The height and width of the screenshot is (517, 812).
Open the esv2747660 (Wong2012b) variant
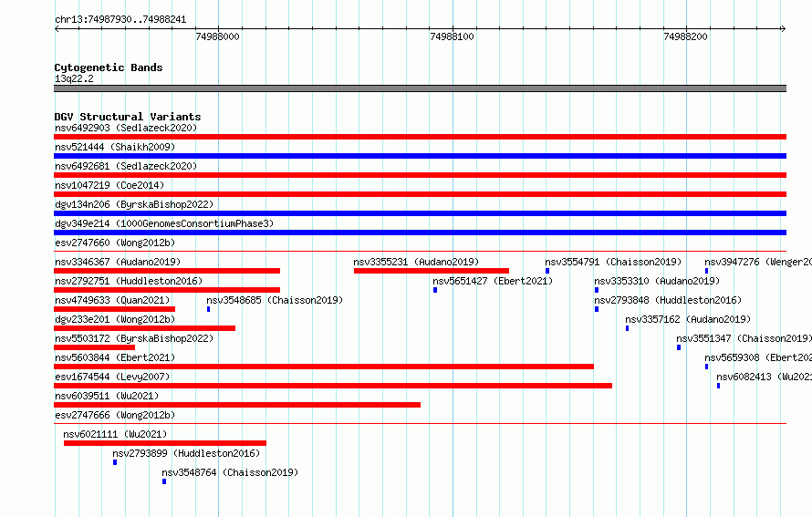point(115,243)
